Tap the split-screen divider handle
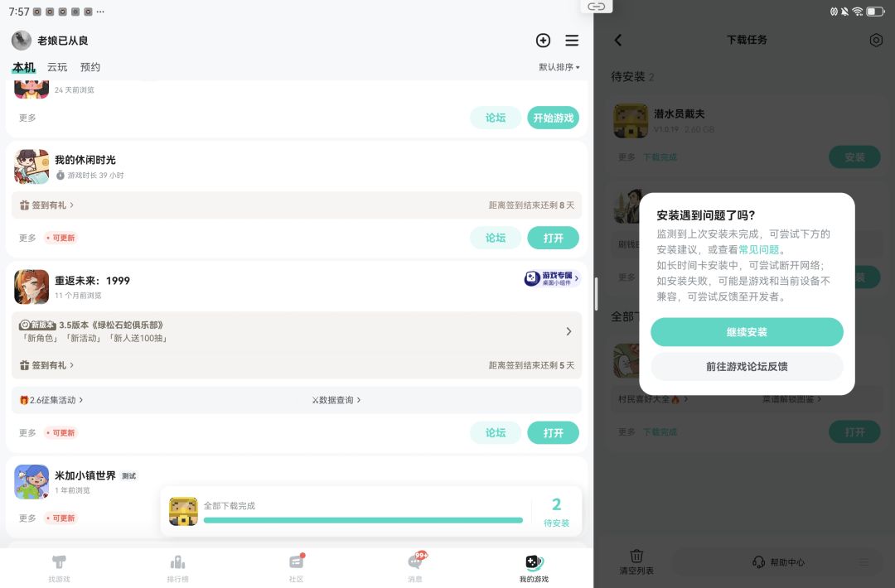The image size is (895, 588). click(x=596, y=294)
